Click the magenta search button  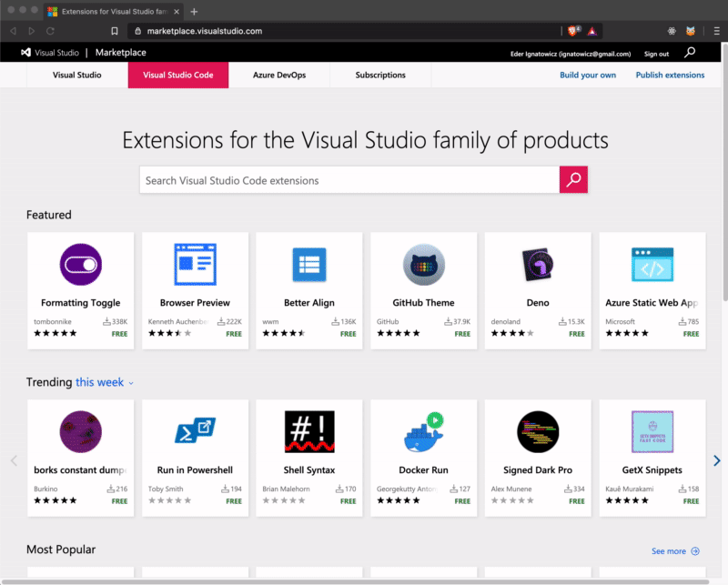(x=573, y=179)
